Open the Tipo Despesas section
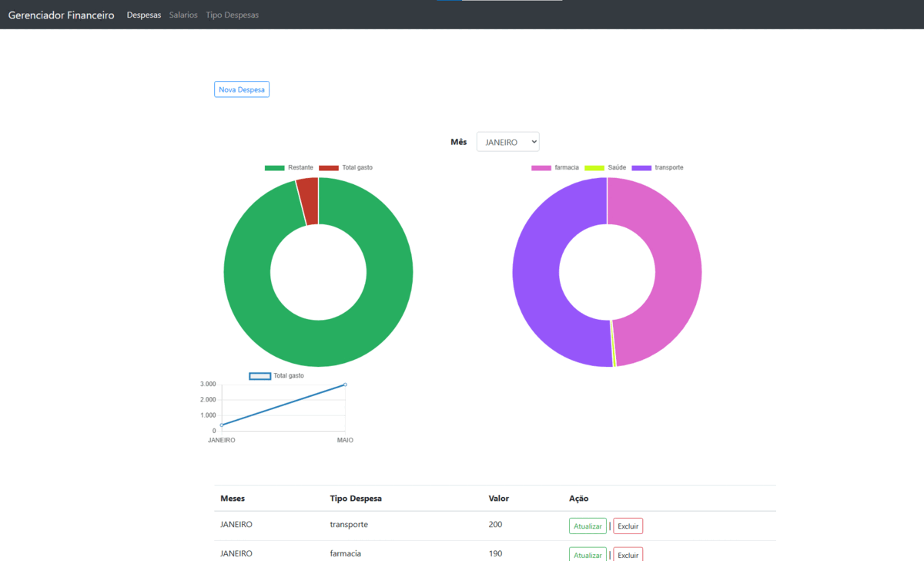Viewport: 924px width, 588px height. pos(232,14)
